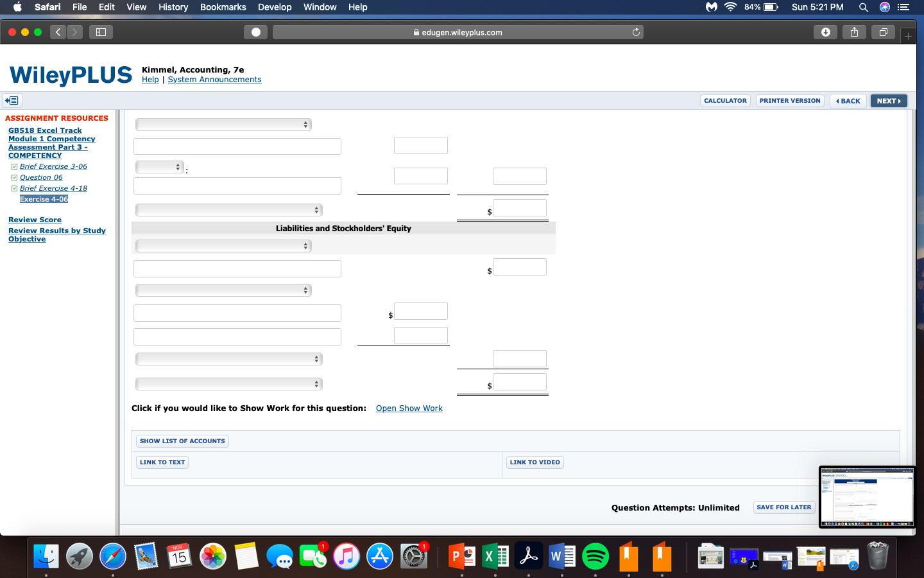Click the LINK TO TEXT button
The width and height of the screenshot is (924, 578).
(x=162, y=462)
